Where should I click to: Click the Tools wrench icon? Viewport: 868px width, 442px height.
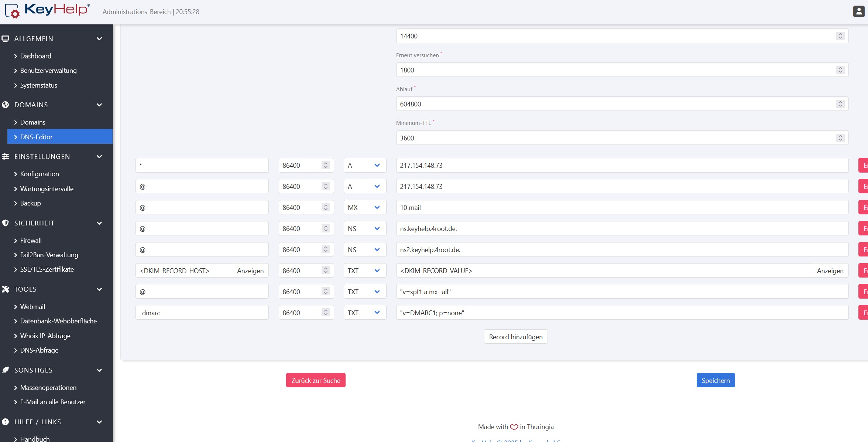[x=6, y=289]
